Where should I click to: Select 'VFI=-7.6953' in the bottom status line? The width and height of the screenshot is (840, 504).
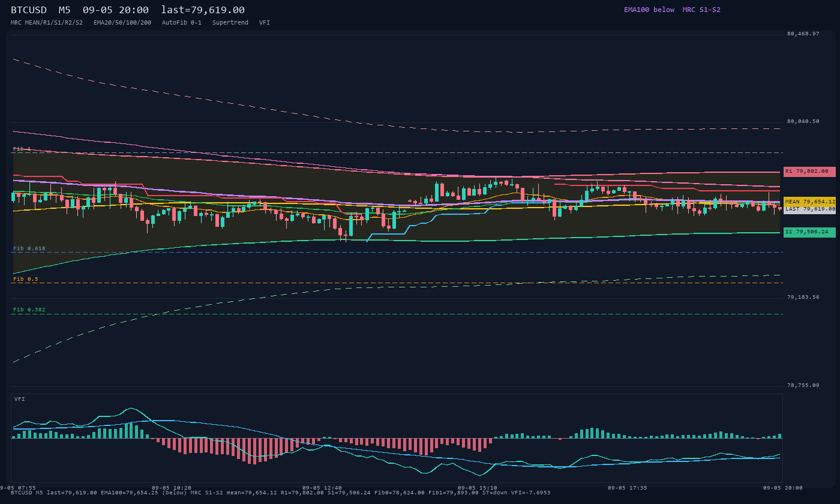click(x=531, y=493)
